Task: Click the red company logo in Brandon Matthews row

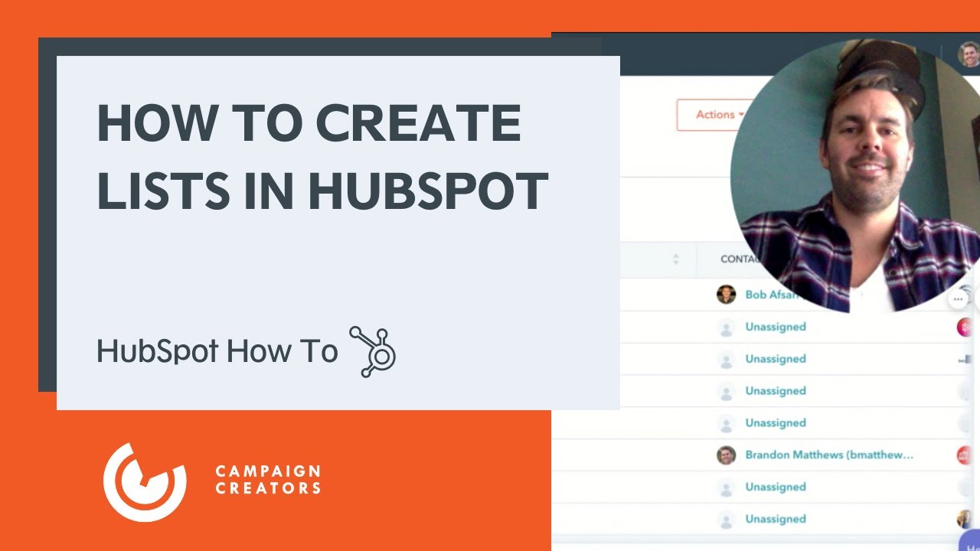Action: 965,455
